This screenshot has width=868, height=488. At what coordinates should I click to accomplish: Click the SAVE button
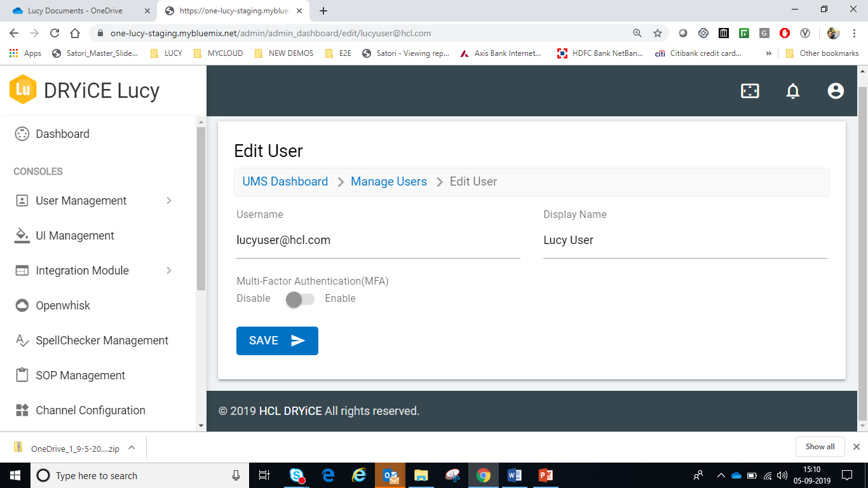tap(277, 341)
